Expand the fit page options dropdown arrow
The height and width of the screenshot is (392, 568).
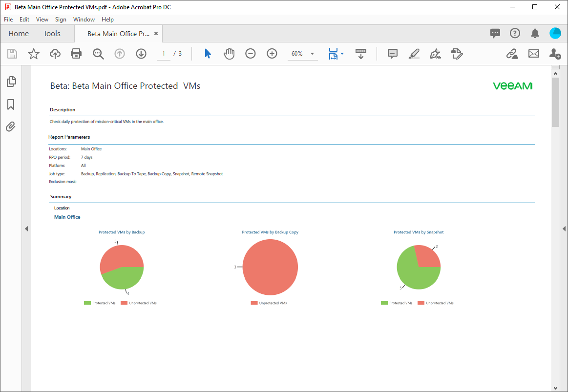click(342, 54)
